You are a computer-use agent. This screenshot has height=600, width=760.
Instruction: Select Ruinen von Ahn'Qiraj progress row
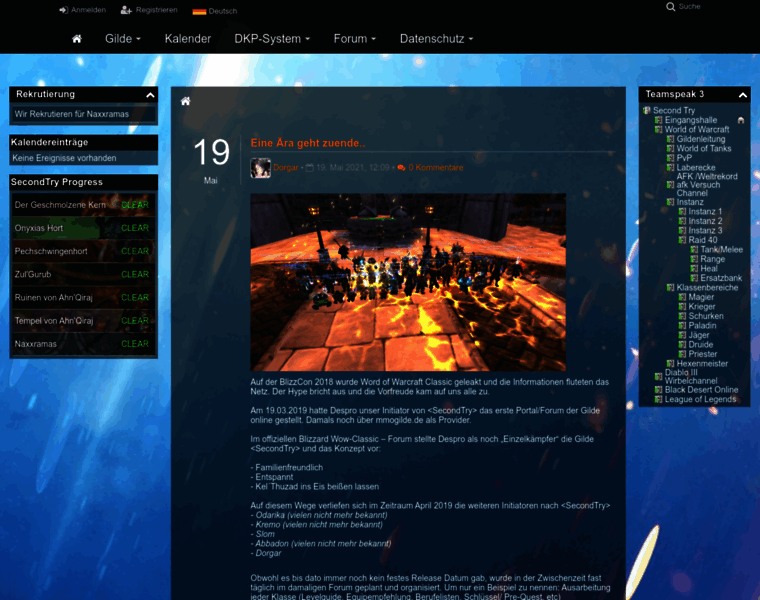pyautogui.click(x=83, y=298)
